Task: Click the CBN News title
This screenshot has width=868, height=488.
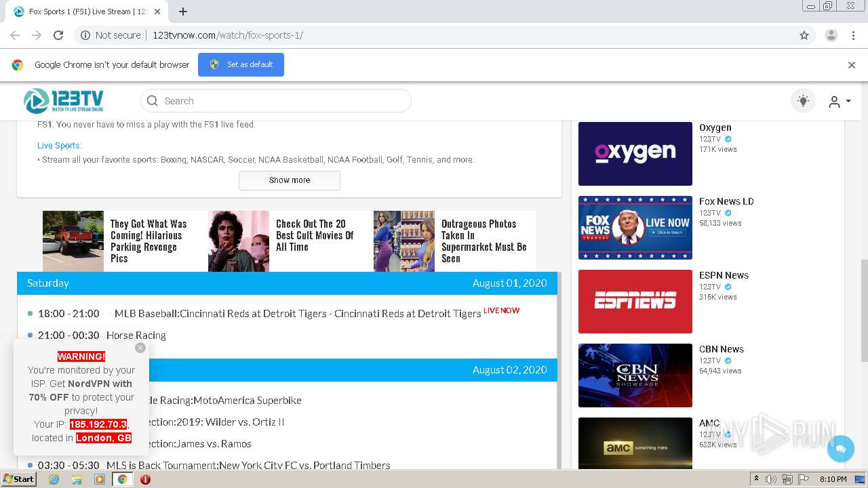Action: click(x=722, y=349)
